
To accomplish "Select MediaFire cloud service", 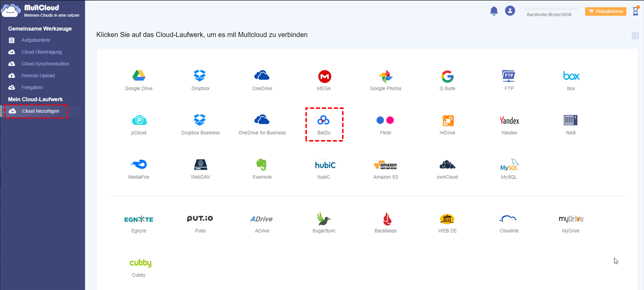I will coord(139,165).
